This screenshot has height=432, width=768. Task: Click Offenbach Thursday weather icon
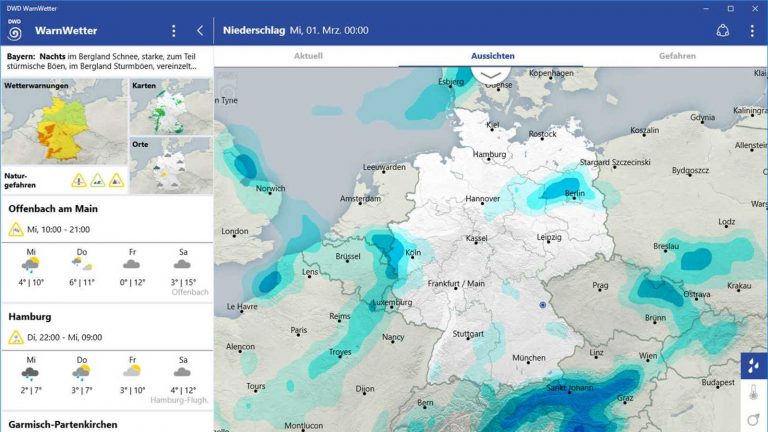coord(82,265)
